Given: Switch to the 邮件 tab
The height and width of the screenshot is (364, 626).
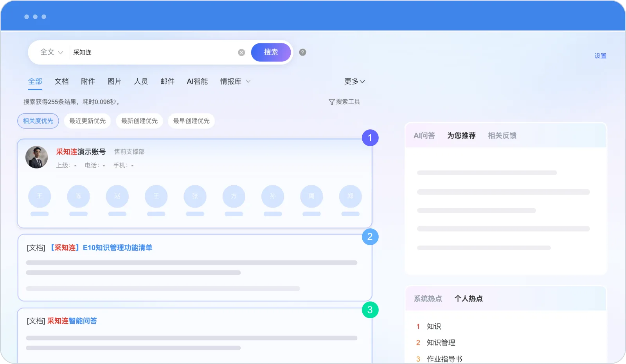Looking at the screenshot, I should 167,81.
